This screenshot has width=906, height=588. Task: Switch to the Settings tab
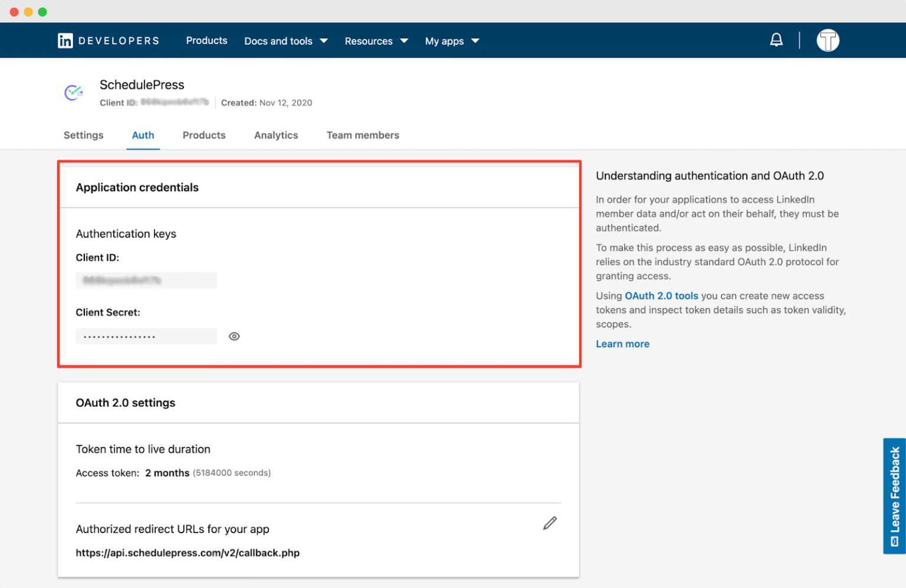coord(83,135)
